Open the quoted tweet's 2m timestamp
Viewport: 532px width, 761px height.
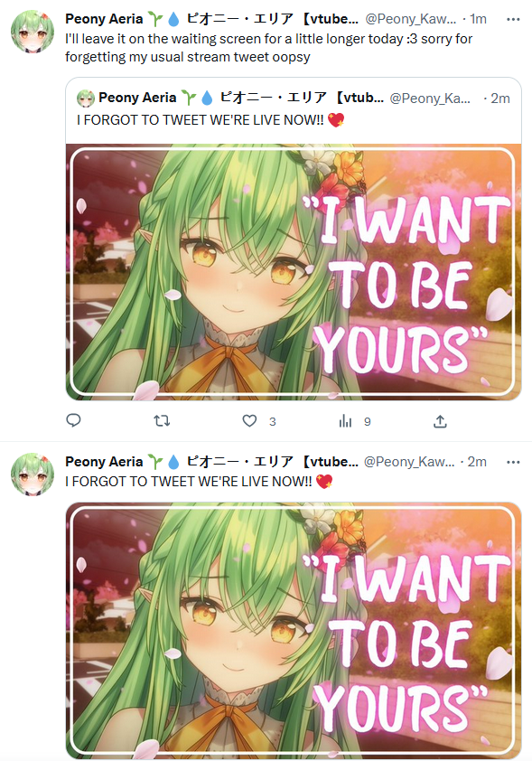(x=500, y=99)
